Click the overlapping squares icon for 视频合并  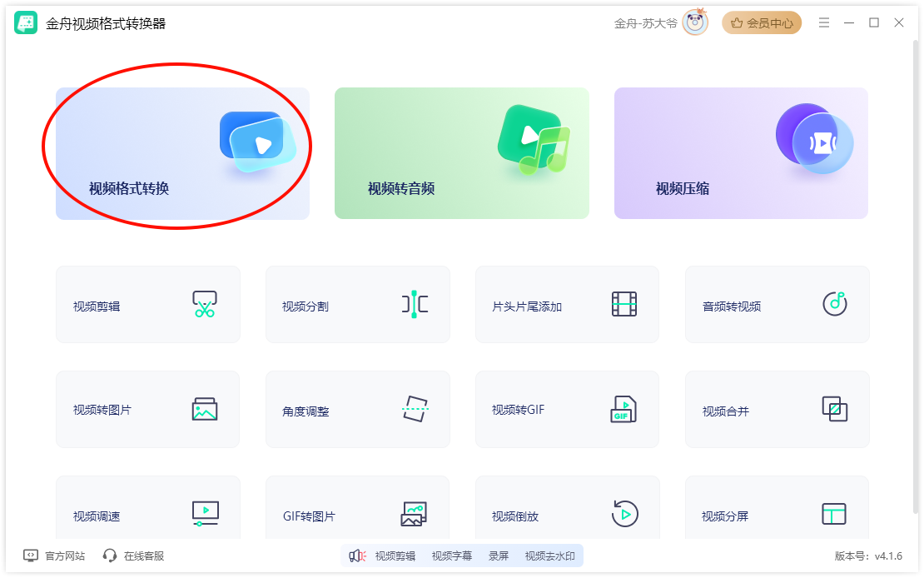coord(834,409)
